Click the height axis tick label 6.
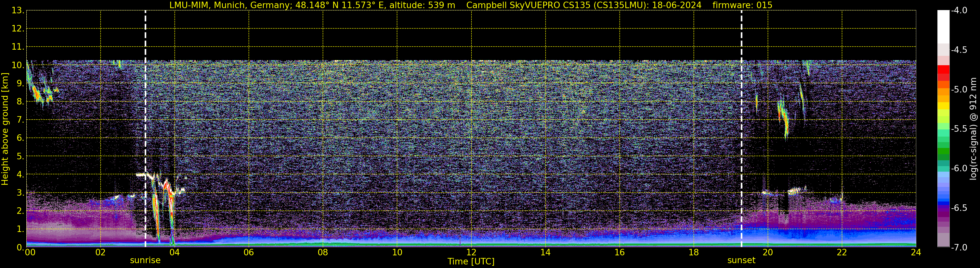The image size is (980, 268). (x=20, y=138)
